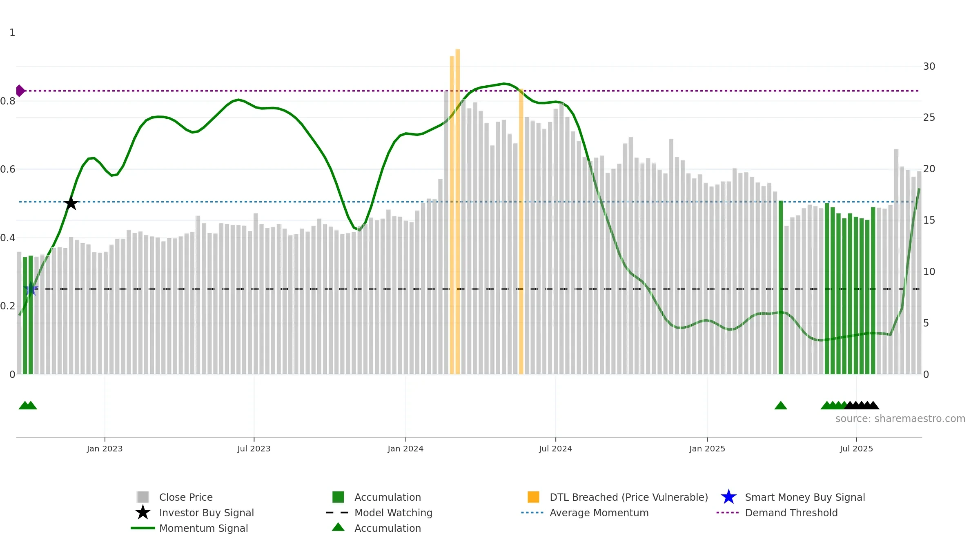Click the right axis value 30
This screenshot has width=980, height=551.
929,67
